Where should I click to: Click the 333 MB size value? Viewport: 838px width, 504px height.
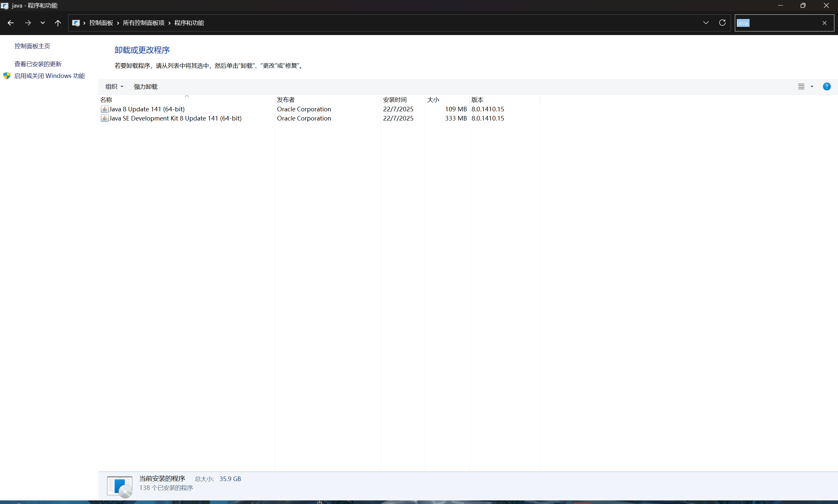click(x=456, y=118)
